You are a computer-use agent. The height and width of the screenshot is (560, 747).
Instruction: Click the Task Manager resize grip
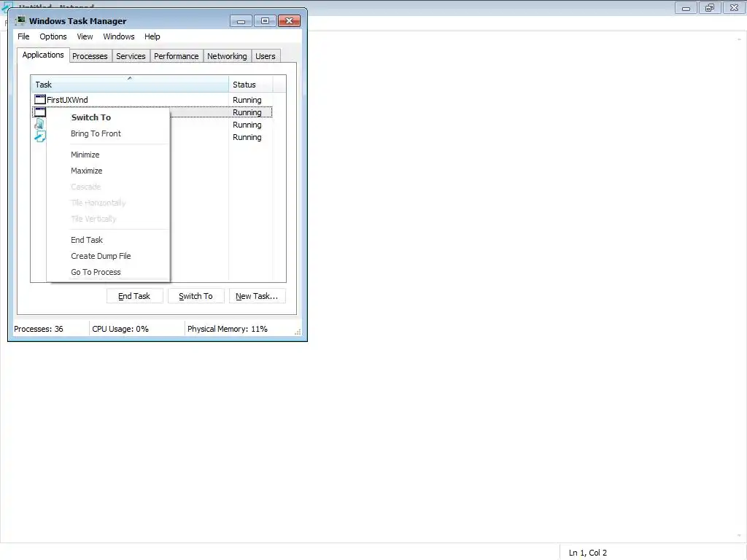[298, 332]
